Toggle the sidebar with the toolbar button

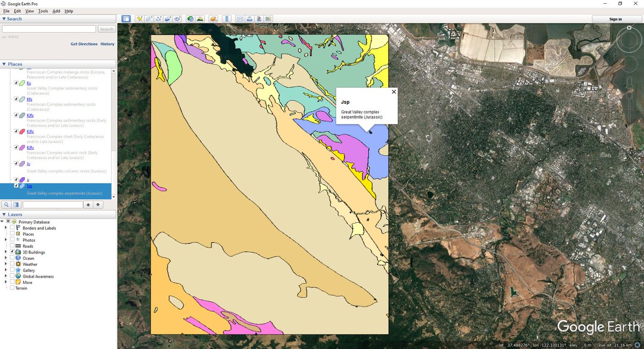point(126,19)
